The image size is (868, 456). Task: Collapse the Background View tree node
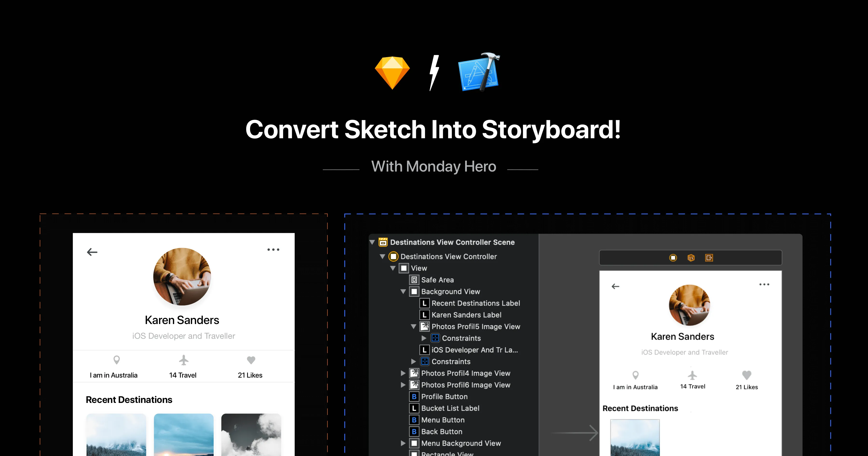403,291
